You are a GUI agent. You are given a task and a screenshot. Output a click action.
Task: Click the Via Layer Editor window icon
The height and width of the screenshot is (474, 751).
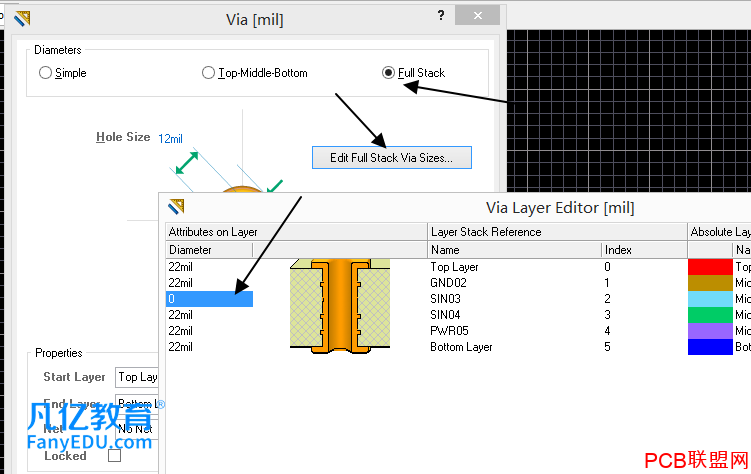click(176, 207)
